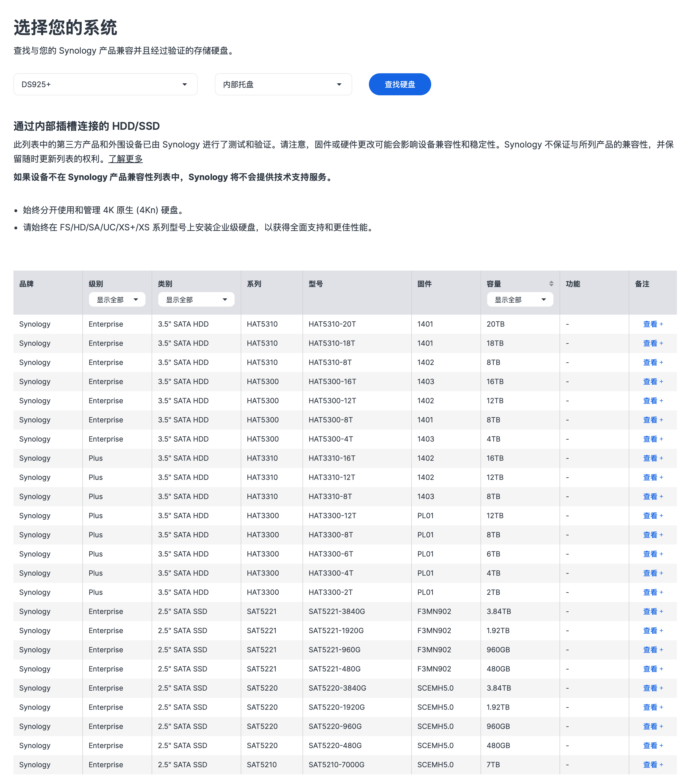Click the SCEMH5.0 firmware in SAT5220-3840G row
The image size is (687, 784).
click(x=435, y=688)
